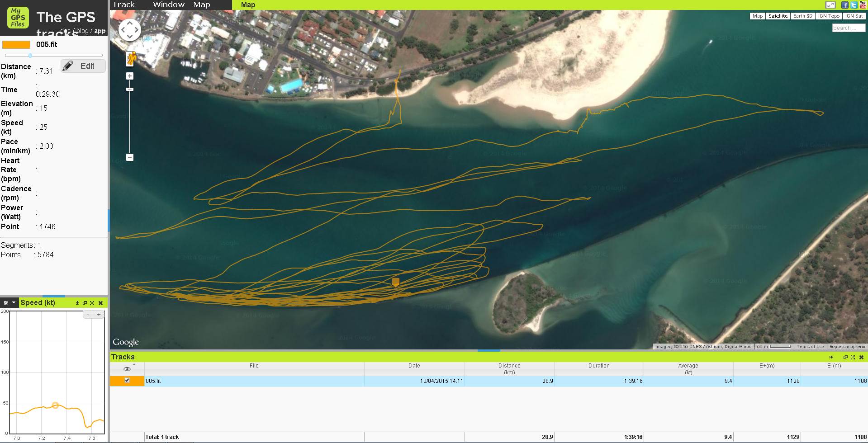Open the Speed chart type dropdown arrow

[14, 303]
